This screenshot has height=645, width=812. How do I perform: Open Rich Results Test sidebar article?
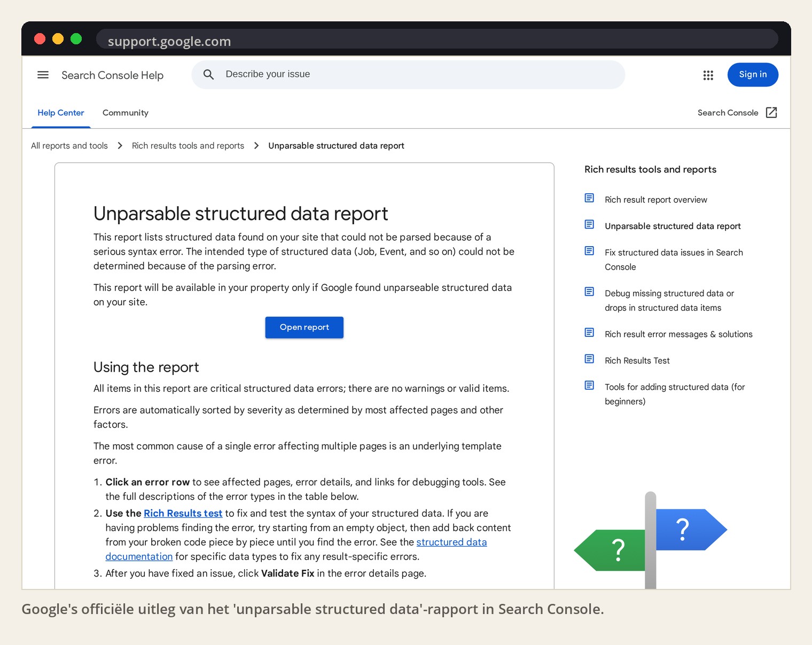coord(637,360)
